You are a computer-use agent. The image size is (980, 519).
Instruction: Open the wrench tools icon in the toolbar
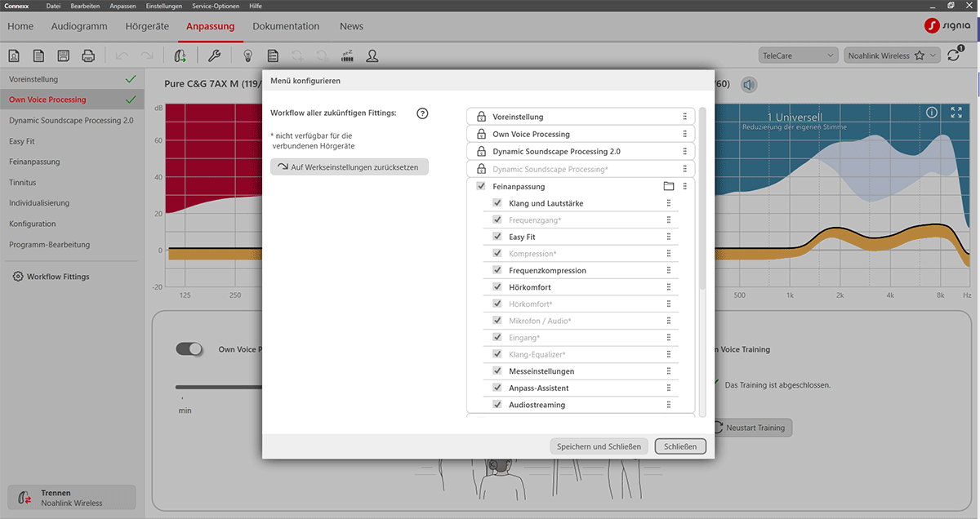[213, 55]
